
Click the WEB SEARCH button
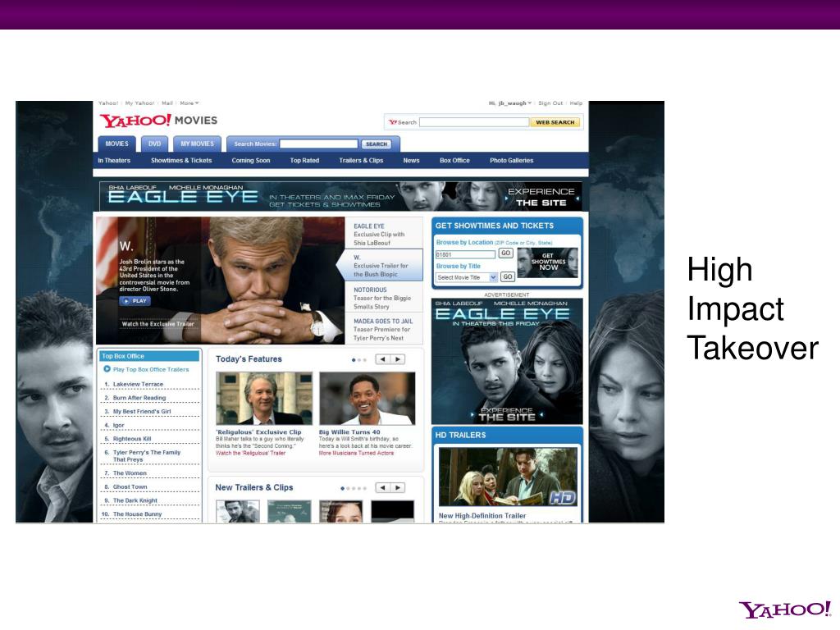tap(555, 122)
